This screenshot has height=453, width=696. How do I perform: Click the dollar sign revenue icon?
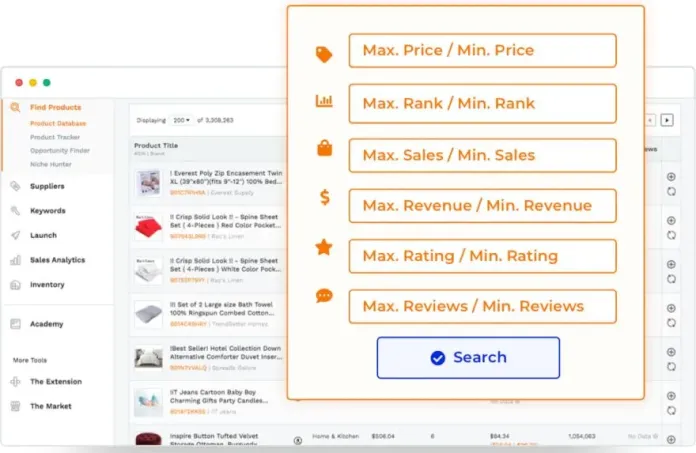click(325, 197)
